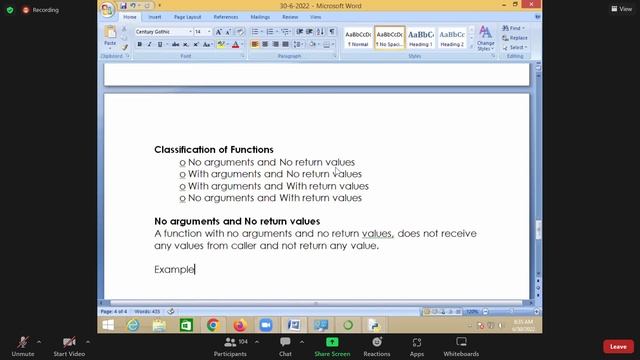The image size is (640, 360).
Task: Zoom in with the plus button
Action: click(x=536, y=312)
